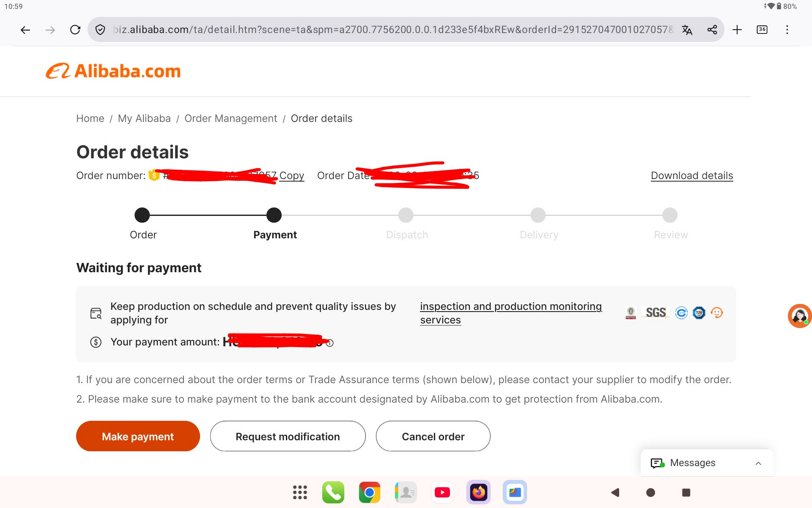Reload the page with the refresh icon
This screenshot has width=812, height=508.
[75, 30]
